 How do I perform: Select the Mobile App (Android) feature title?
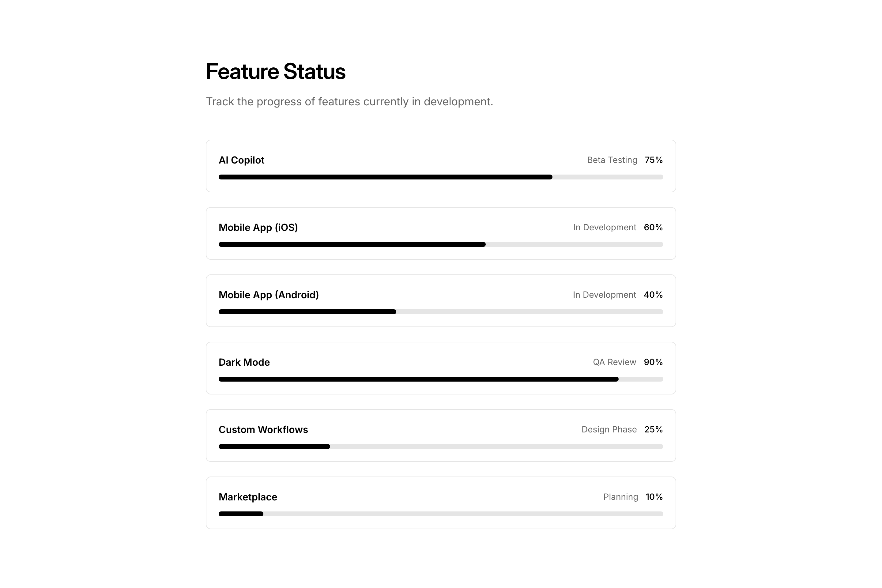[x=269, y=295]
